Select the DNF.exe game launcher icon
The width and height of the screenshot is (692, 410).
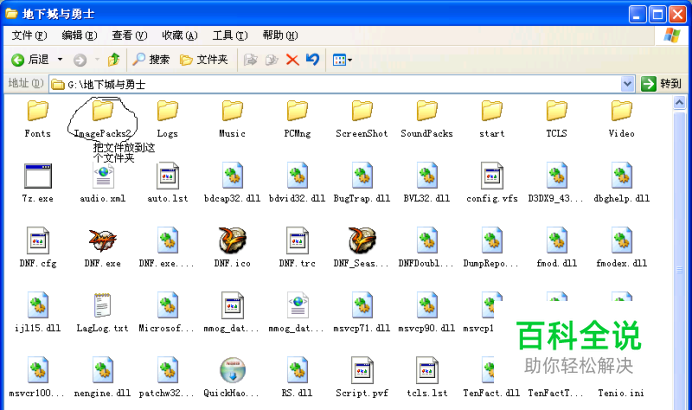tap(102, 241)
